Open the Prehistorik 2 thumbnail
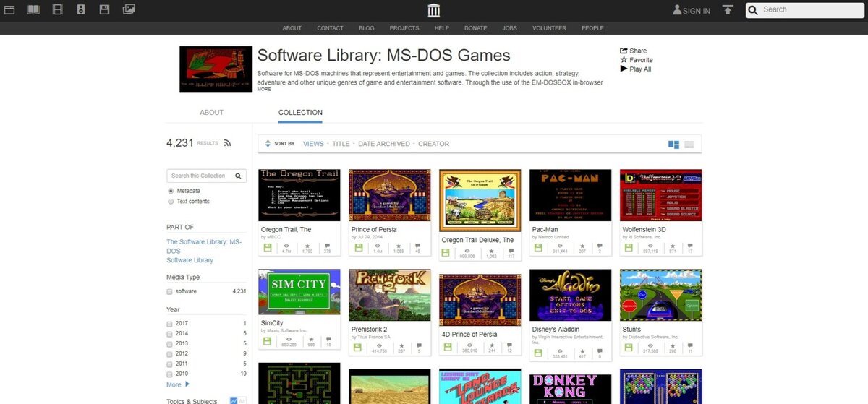 click(389, 295)
